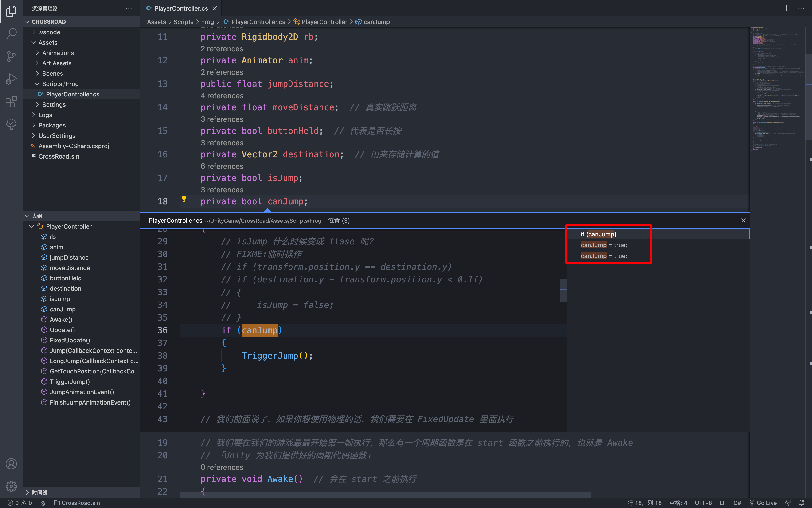Collapse the Scripts/Frog folder

coord(81,84)
